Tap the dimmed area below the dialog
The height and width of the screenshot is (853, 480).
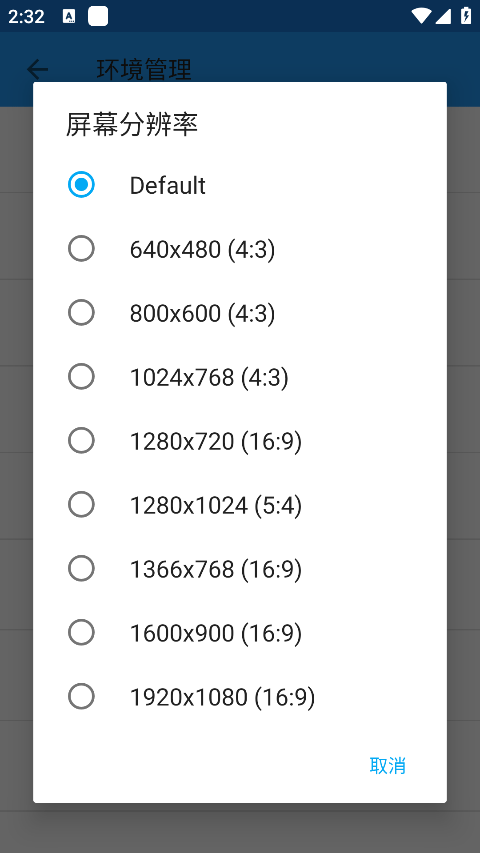239,828
